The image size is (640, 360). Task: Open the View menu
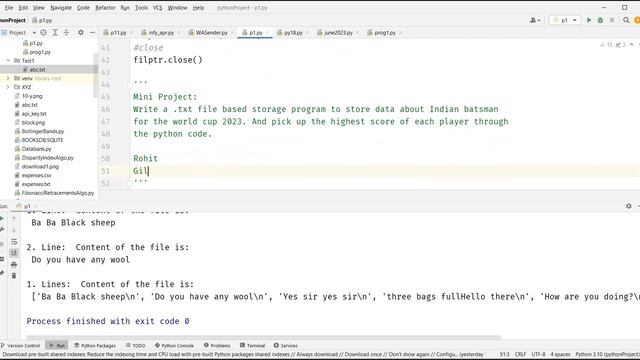click(39, 8)
